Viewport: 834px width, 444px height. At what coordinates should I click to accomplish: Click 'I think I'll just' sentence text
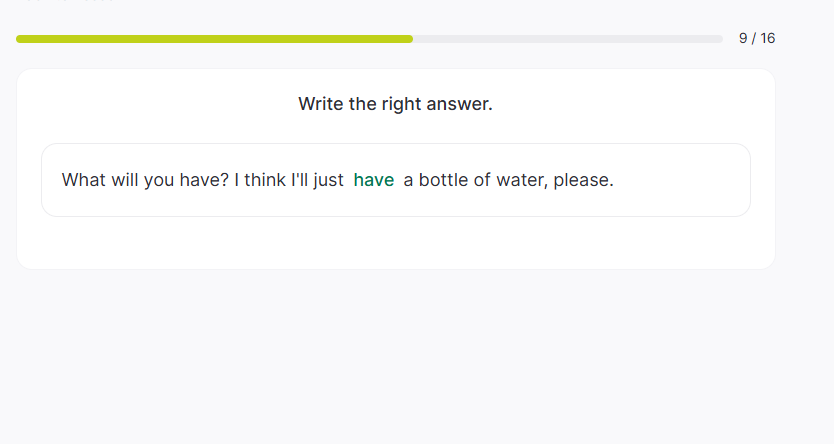(289, 180)
